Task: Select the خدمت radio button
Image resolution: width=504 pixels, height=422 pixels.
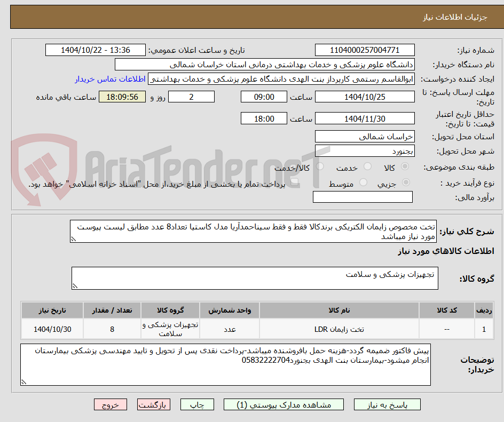Action: [367, 166]
